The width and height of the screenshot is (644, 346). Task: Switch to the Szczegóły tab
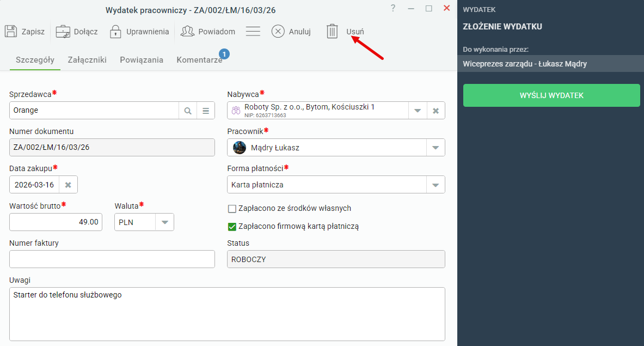35,60
